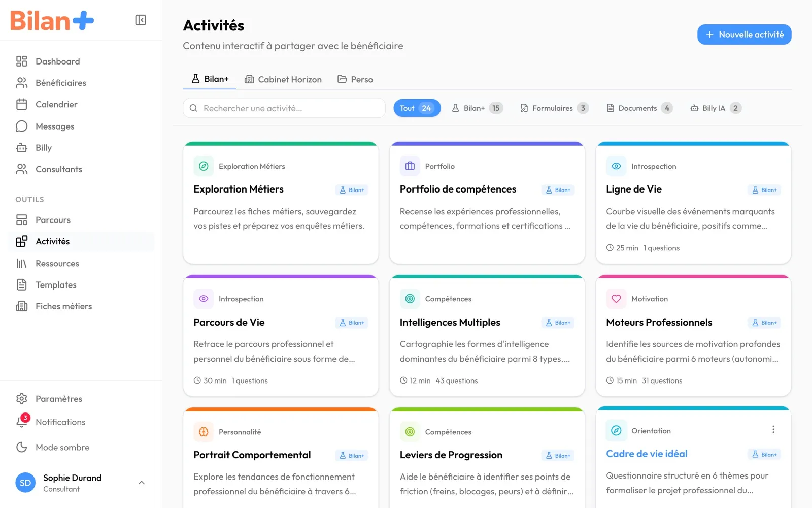Open the Ligne de Vie card
812x508 pixels.
coord(693,203)
